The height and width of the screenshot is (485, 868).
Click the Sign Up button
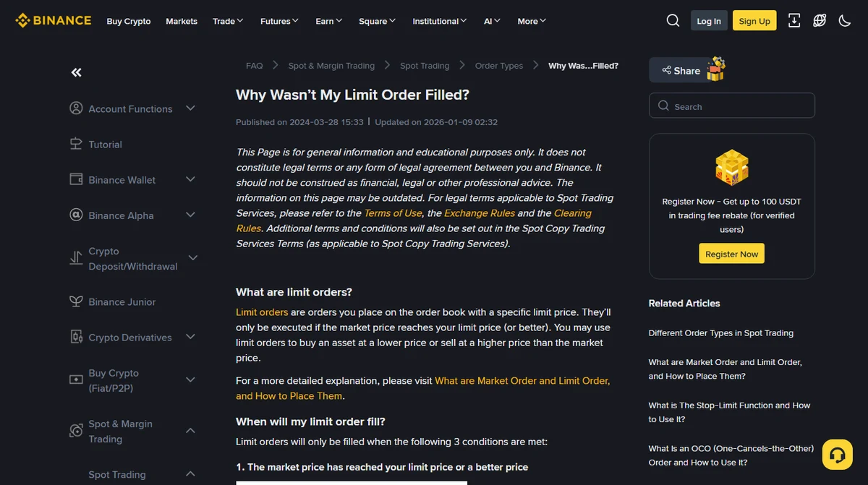754,21
